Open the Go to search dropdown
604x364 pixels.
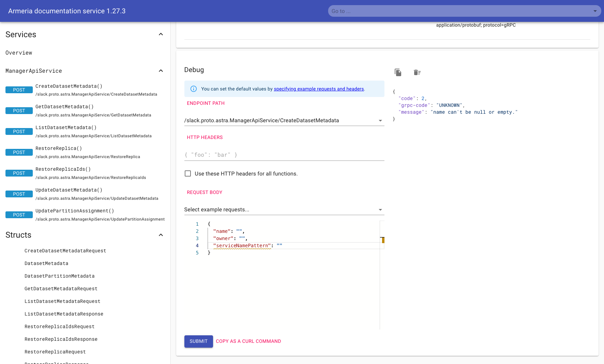pos(595,11)
